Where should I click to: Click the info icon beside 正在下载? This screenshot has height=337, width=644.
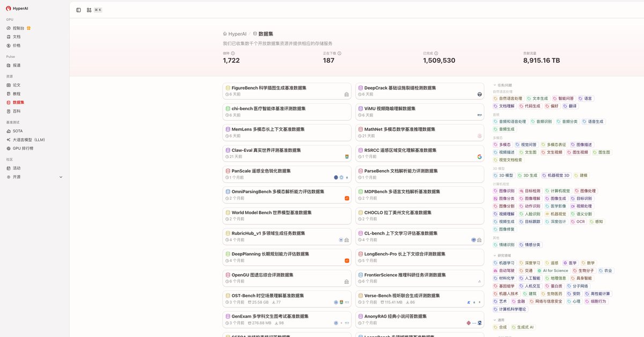339,53
